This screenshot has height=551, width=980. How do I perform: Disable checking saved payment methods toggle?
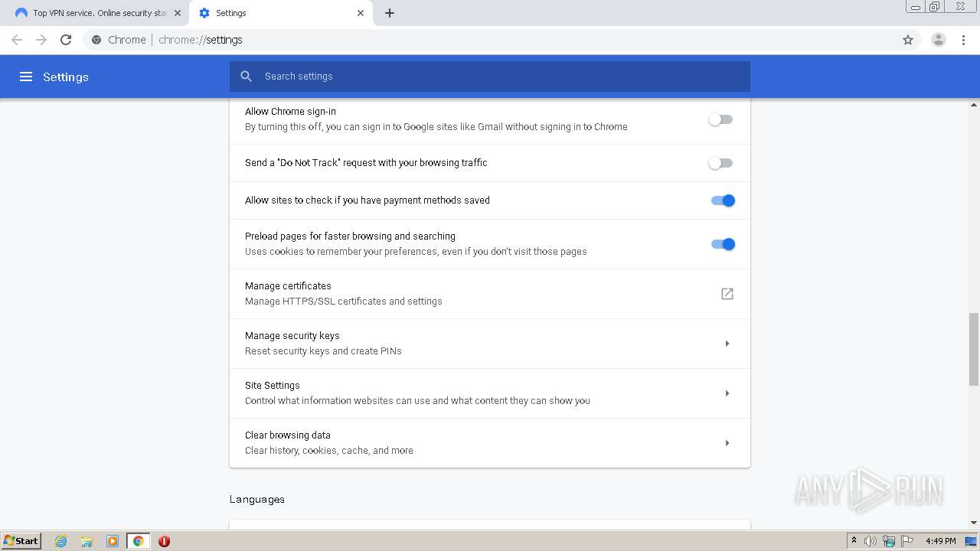(x=723, y=201)
